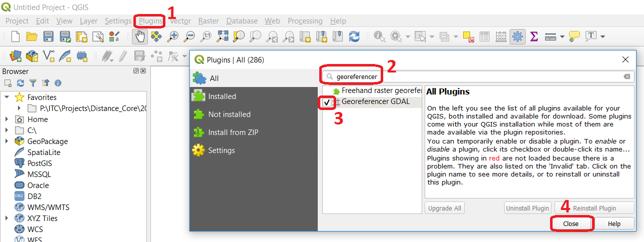Open the Text Annotation dropdown arrow

[603, 37]
